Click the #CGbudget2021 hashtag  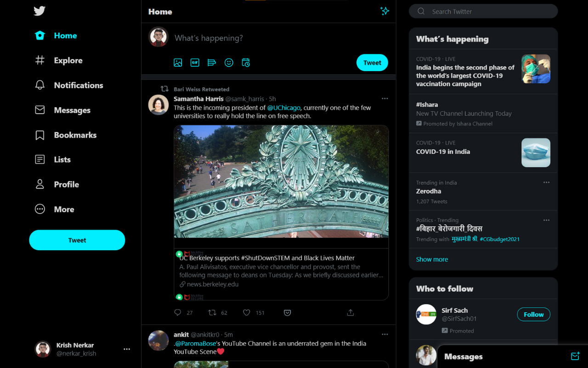point(500,239)
